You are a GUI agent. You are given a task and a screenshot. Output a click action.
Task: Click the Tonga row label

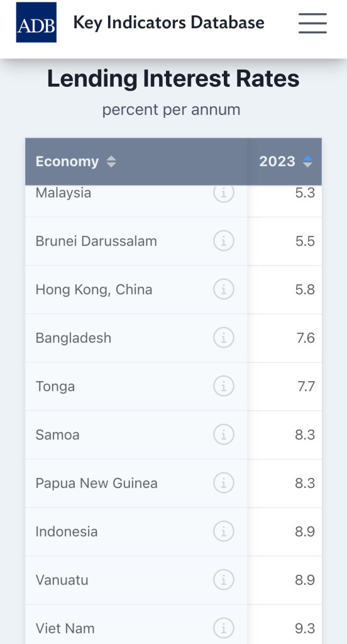click(55, 387)
